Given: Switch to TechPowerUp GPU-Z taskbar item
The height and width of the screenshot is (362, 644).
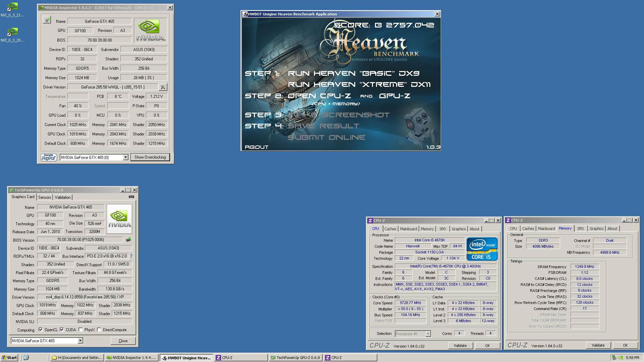Looking at the screenshot, I should click(x=296, y=358).
